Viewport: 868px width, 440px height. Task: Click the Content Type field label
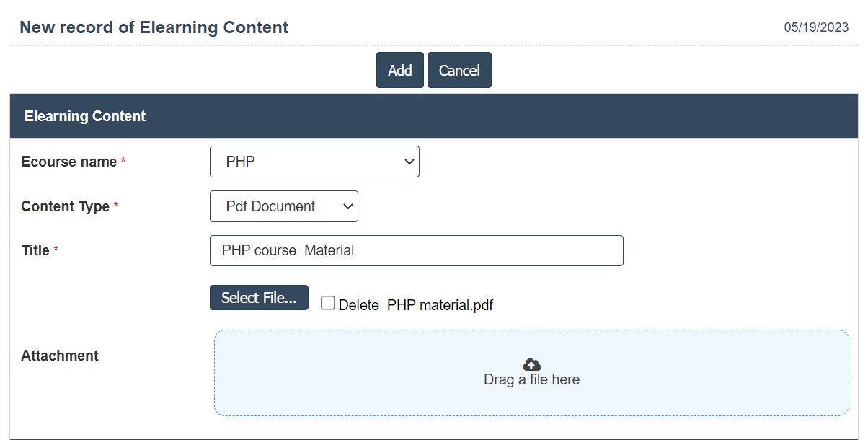(65, 206)
